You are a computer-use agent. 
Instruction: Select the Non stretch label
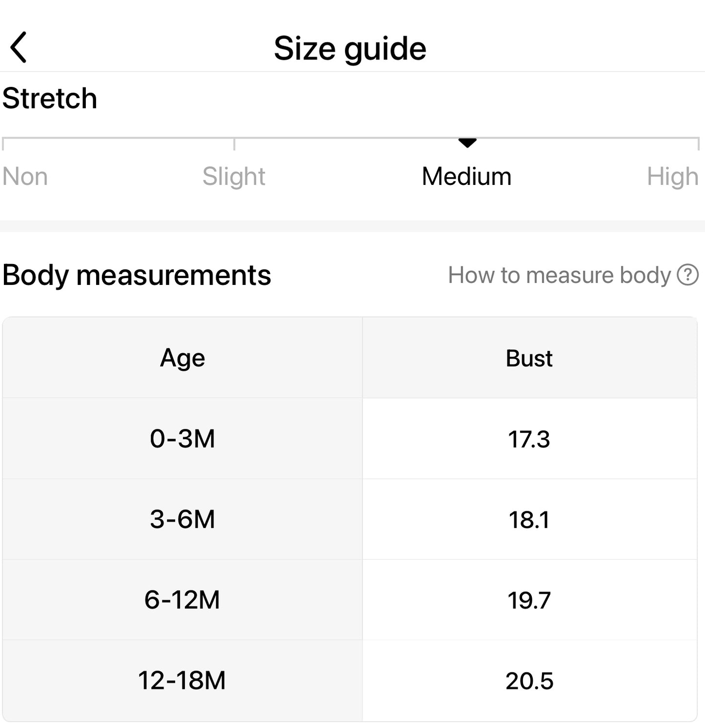pos(25,177)
